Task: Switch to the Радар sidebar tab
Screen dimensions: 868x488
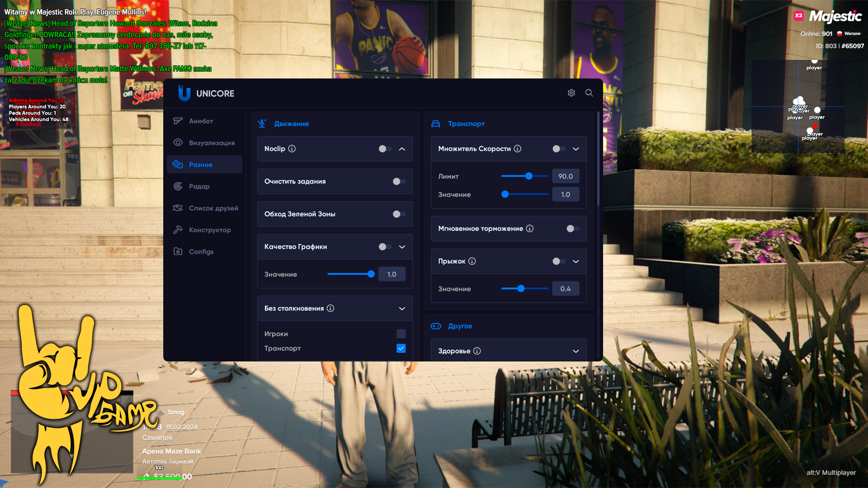Action: [199, 186]
